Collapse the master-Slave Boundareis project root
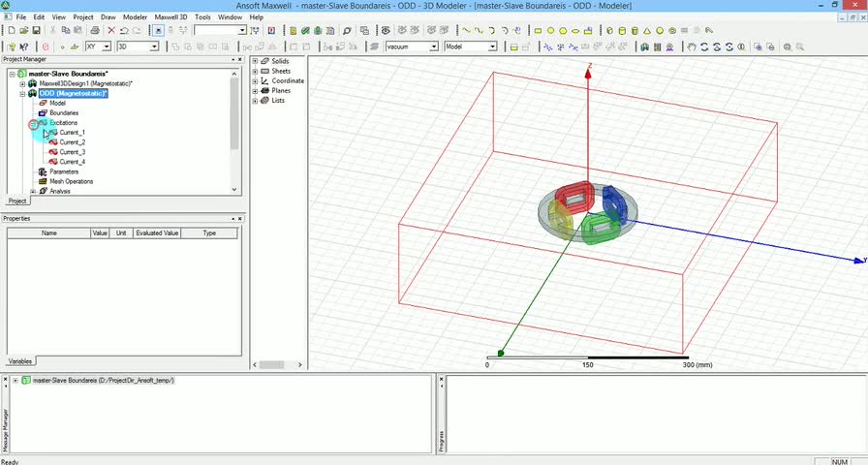Screen dimensions: 868x465 13,74
